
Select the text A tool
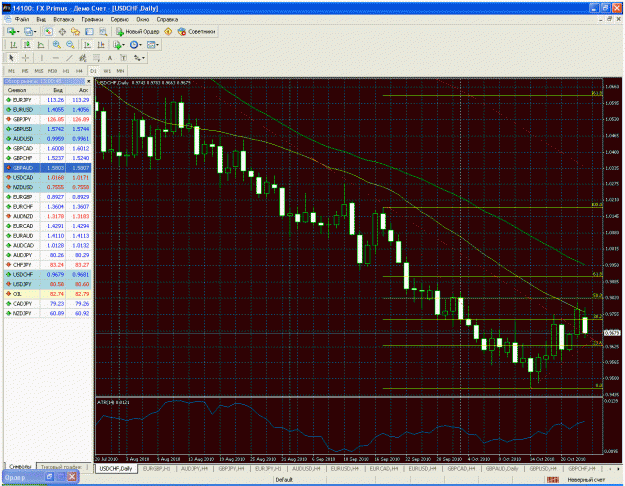click(110, 58)
